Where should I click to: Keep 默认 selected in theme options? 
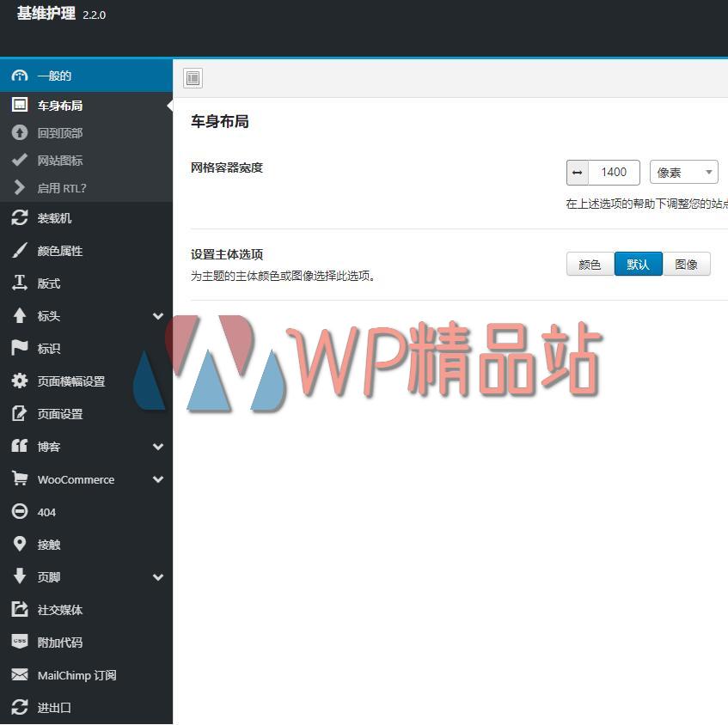[638, 264]
